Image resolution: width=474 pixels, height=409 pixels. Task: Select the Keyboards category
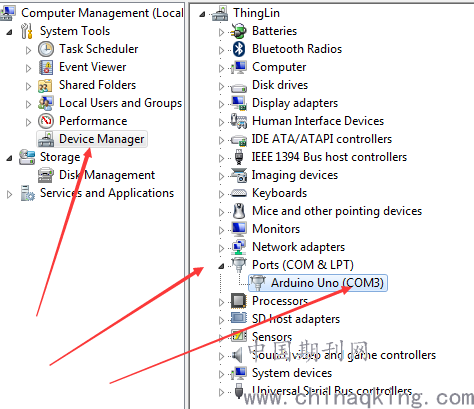click(x=279, y=193)
